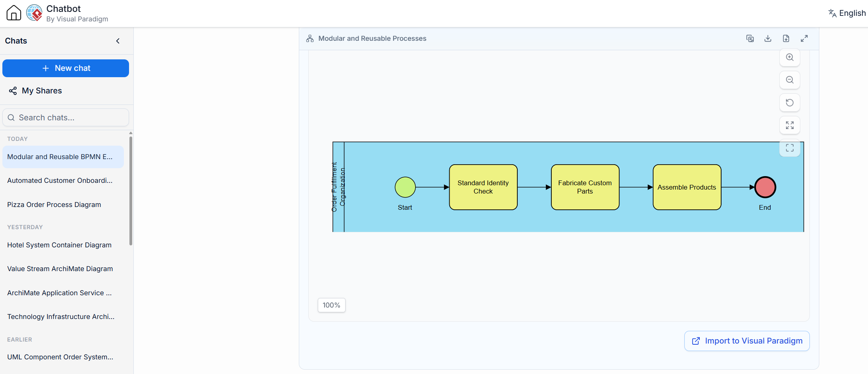Image resolution: width=868 pixels, height=374 pixels.
Task: Select the Standard Identity Check task
Action: (x=483, y=187)
